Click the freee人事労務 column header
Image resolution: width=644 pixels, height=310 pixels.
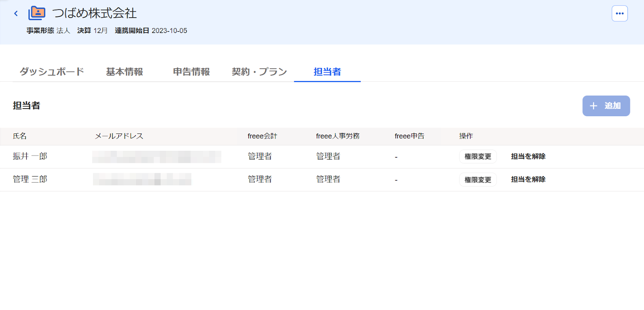click(x=338, y=136)
